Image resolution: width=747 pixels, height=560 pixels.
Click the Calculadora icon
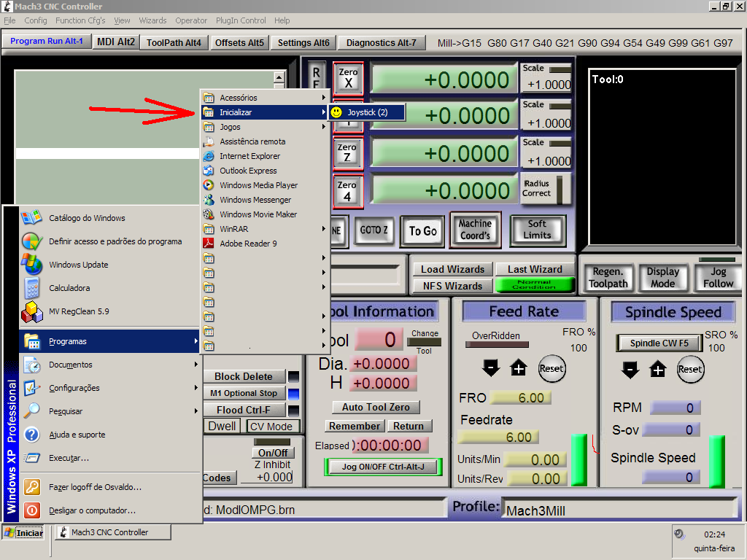(x=31, y=287)
